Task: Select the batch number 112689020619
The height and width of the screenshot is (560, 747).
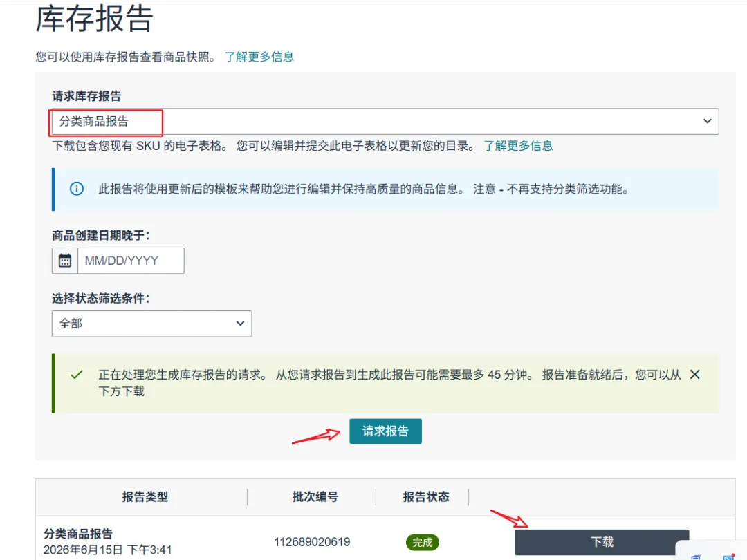Action: click(312, 542)
